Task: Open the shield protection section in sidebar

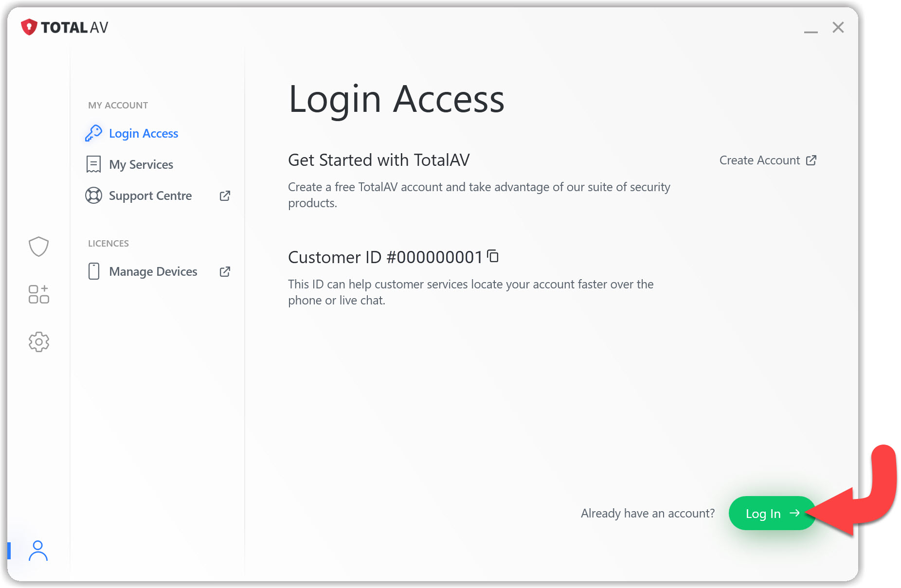Action: [x=38, y=247]
